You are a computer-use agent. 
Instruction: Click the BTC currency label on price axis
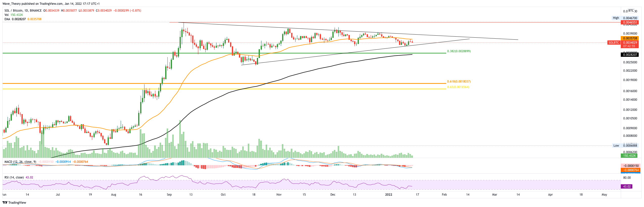click(631, 11)
